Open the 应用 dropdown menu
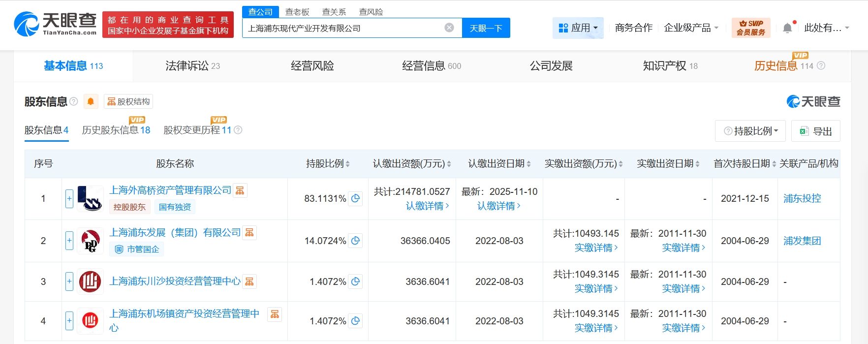The width and height of the screenshot is (868, 344). 578,28
